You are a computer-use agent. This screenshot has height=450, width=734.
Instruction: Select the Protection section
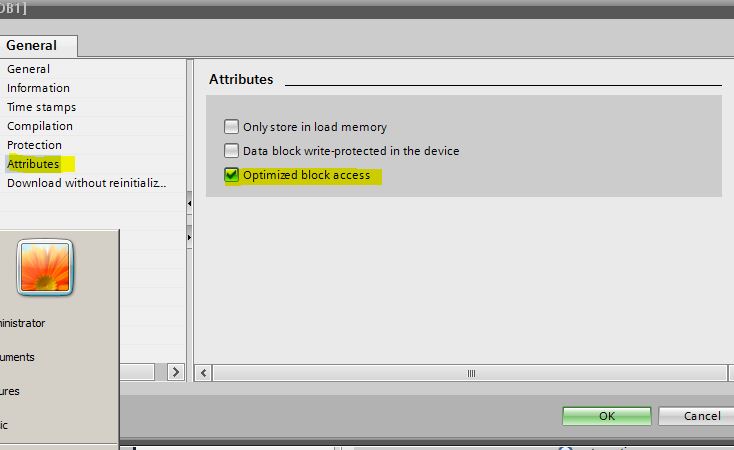tap(34, 145)
